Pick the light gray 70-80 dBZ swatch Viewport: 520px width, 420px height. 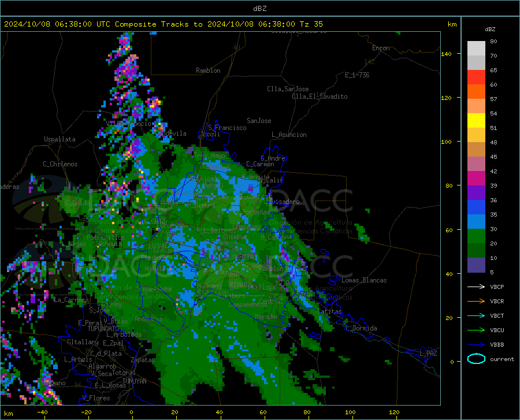(476, 49)
